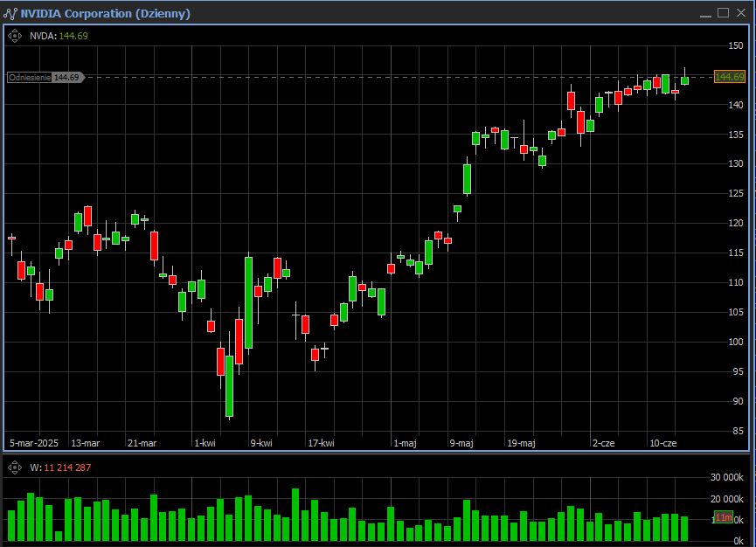Click the 130 price axis label
756x547 pixels.
tap(736, 164)
